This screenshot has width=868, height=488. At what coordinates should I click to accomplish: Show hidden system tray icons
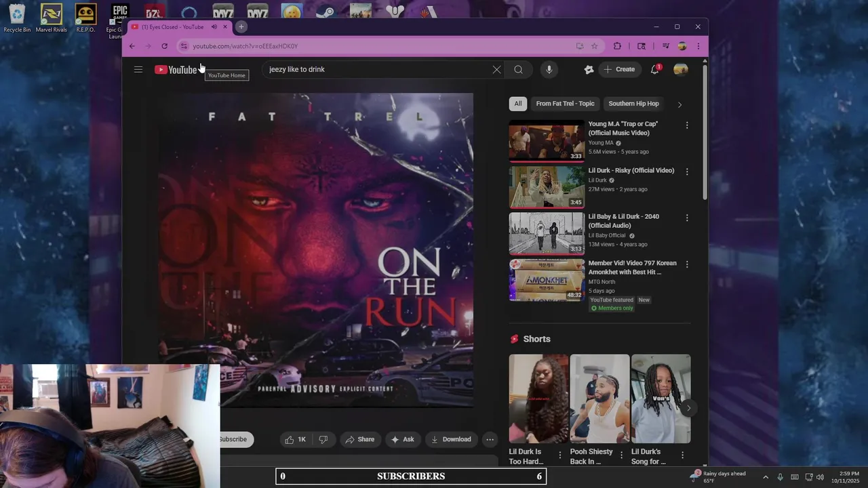pos(766,477)
